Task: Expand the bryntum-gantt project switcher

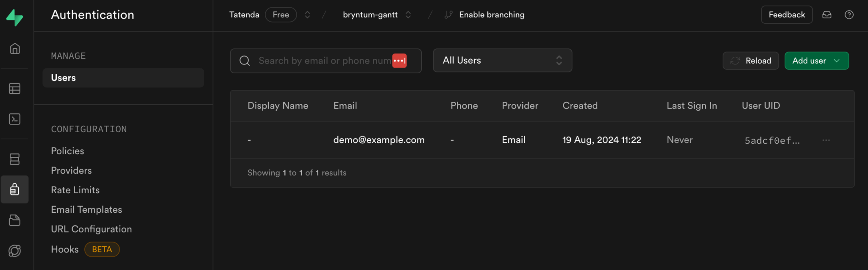Action: coord(408,15)
